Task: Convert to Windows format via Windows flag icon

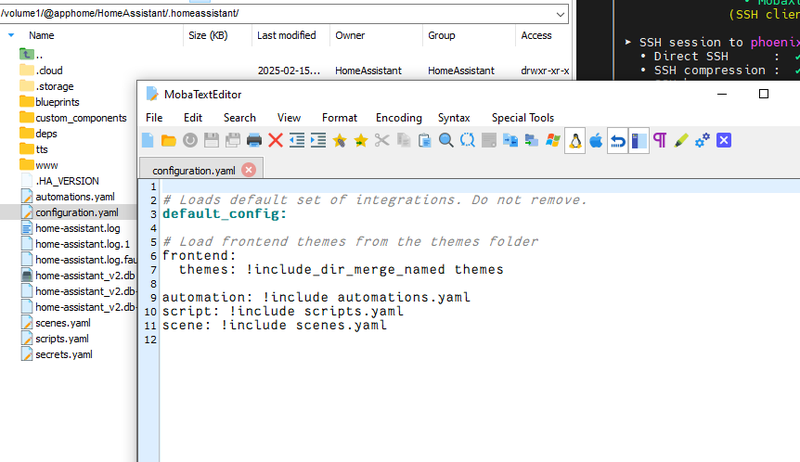Action: tap(553, 140)
